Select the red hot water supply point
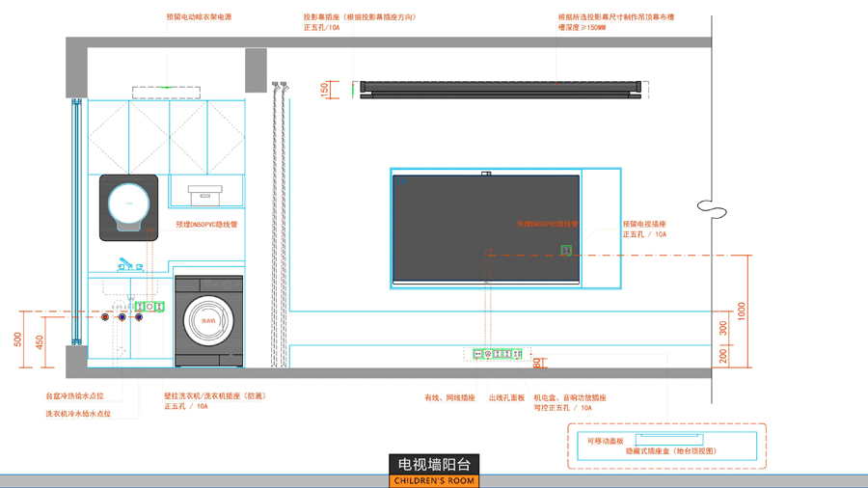The width and height of the screenshot is (868, 488). pyautogui.click(x=106, y=317)
